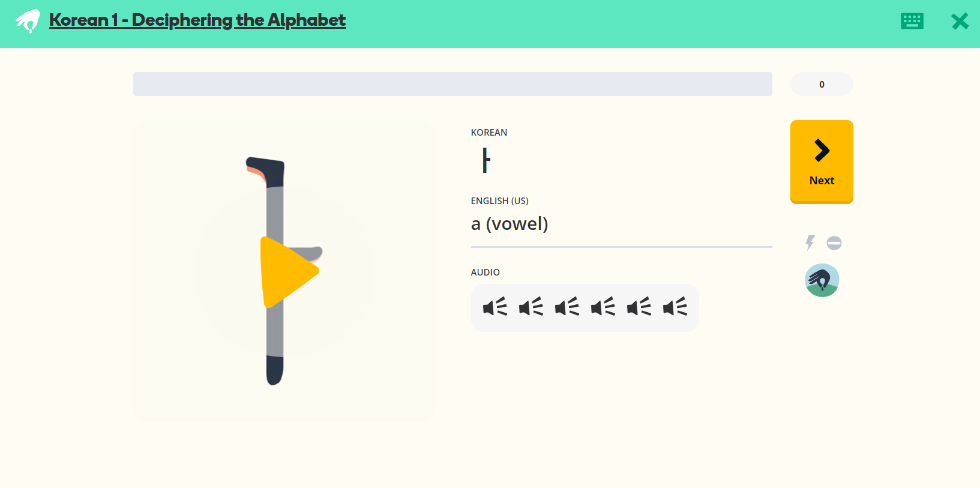Play the fifth audio speaker clip
Viewport: 980px width, 488px height.
tap(639, 307)
